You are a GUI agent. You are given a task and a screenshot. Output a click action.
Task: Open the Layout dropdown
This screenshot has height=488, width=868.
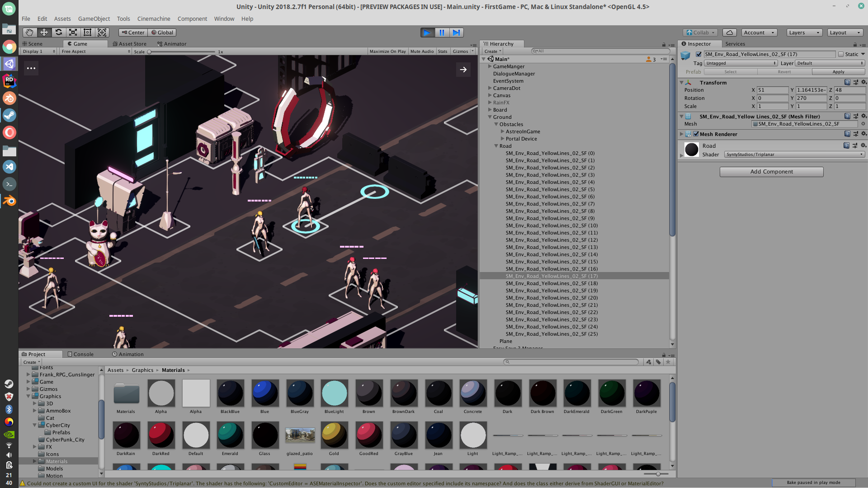point(845,33)
